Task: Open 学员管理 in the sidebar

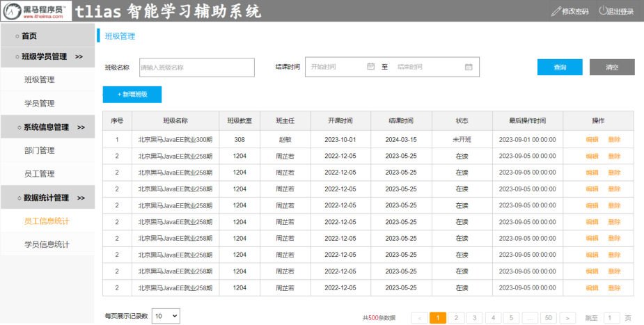Action: 40,104
